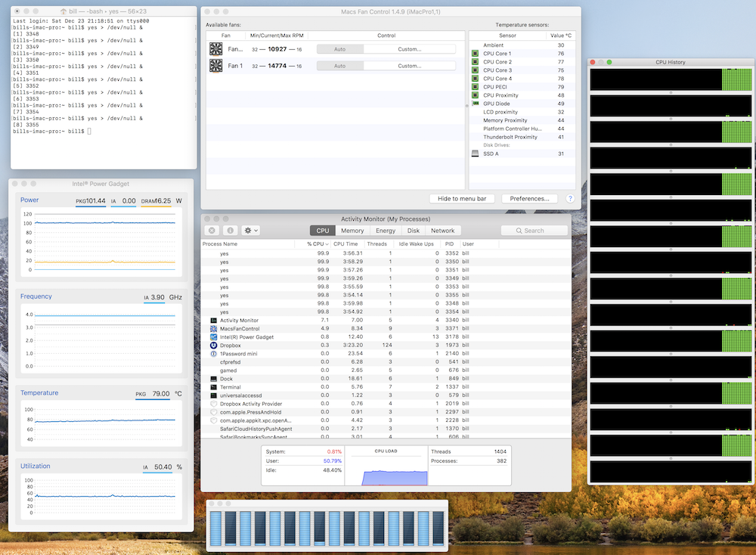Click the GPU Diode sensor icon
This screenshot has width=756, height=555.
(x=475, y=104)
